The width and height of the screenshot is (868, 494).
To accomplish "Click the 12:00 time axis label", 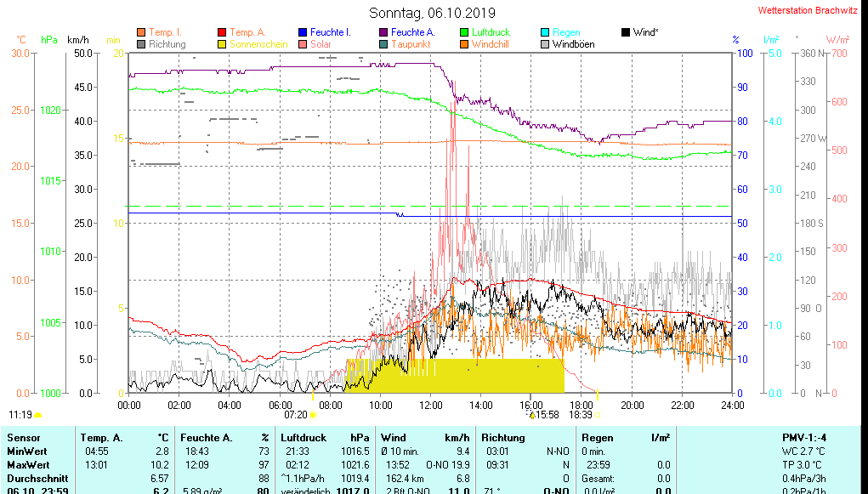I will [x=430, y=406].
